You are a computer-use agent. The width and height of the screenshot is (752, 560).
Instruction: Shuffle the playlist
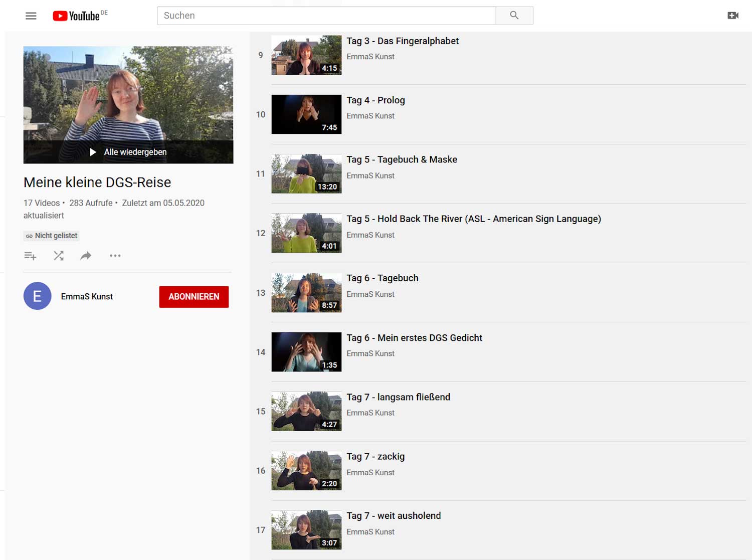(x=59, y=256)
